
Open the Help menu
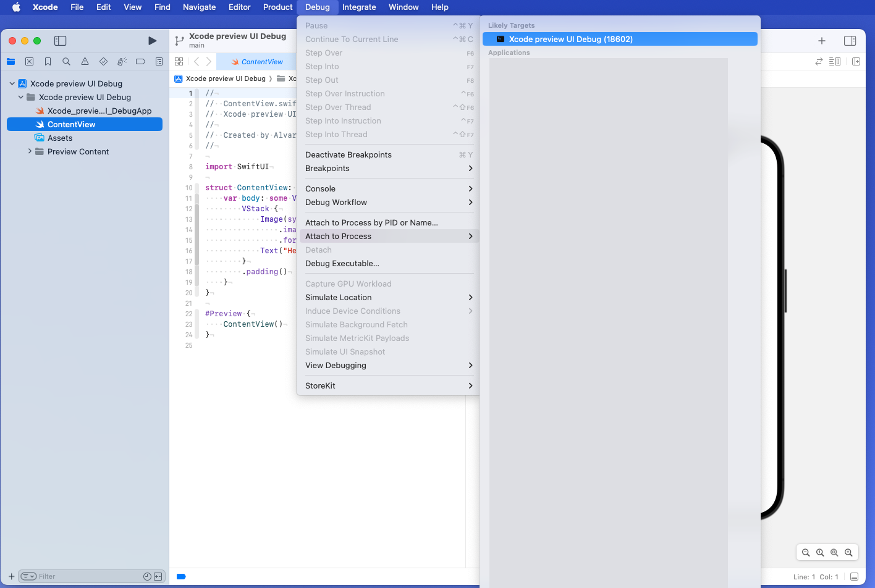(x=439, y=7)
